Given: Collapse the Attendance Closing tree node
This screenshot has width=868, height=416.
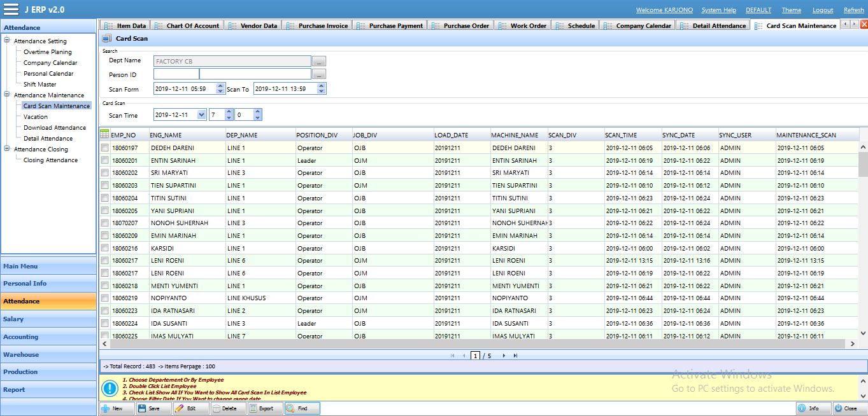Looking at the screenshot, I should (7, 149).
